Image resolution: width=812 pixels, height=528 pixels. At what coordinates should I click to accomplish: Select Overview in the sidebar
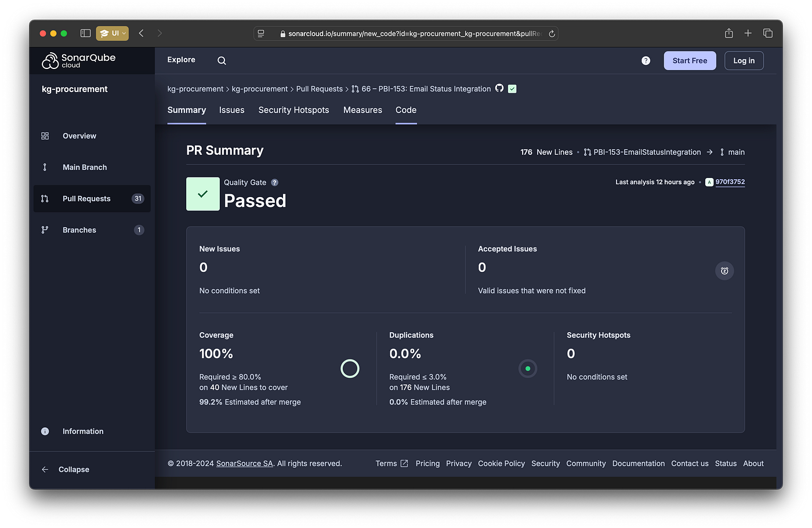(92, 136)
